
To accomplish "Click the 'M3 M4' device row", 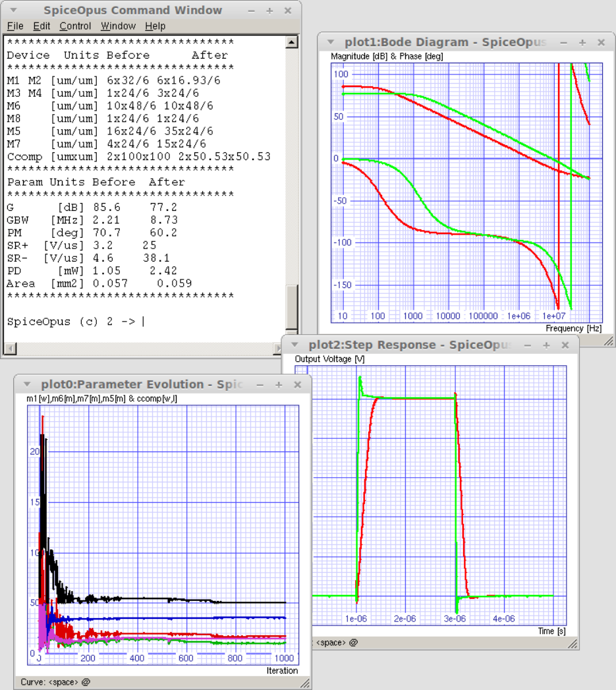I will click(x=103, y=94).
